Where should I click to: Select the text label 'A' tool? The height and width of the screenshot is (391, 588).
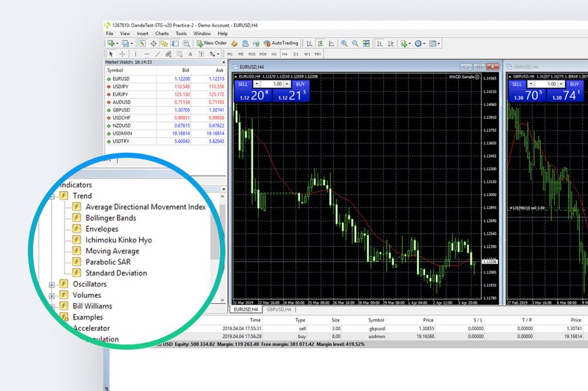pos(191,53)
